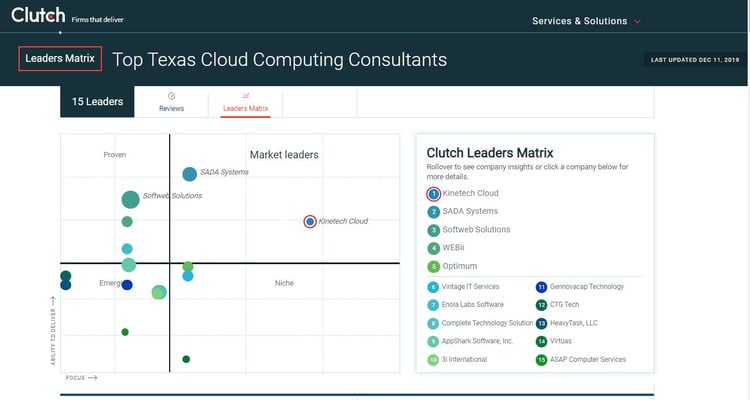Open WEBii in legend list
Screen dimensions: 750x400
(x=453, y=247)
